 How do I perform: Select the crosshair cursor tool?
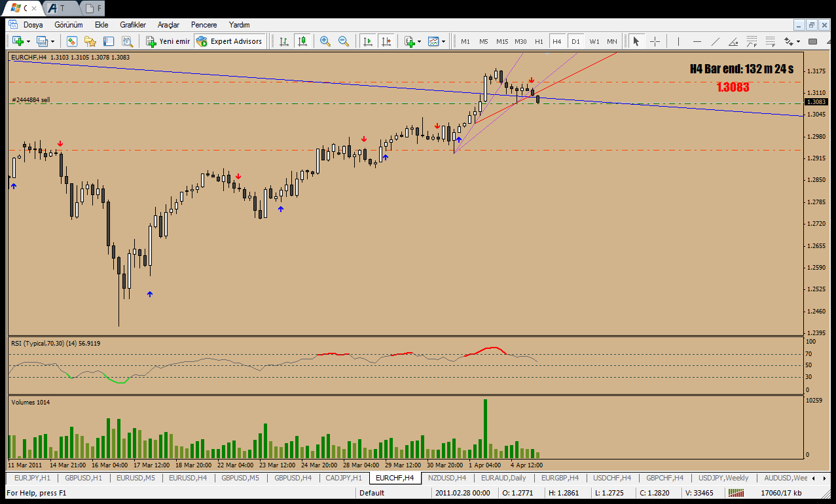point(655,41)
